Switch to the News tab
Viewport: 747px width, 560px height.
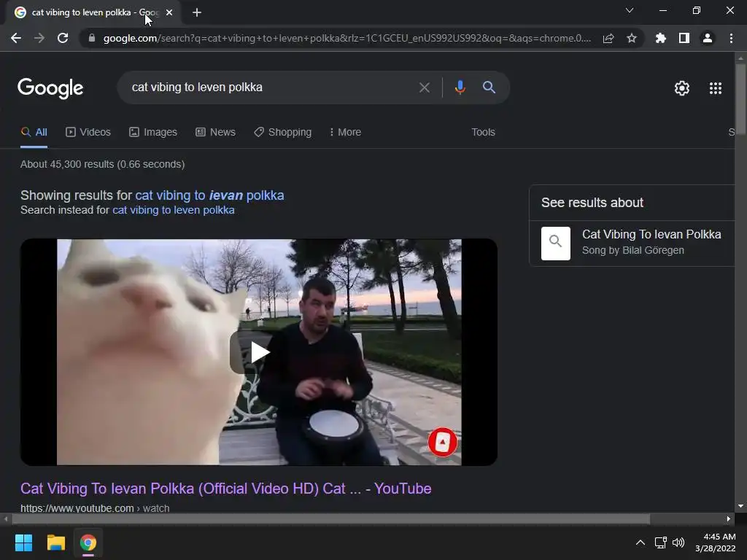click(215, 133)
